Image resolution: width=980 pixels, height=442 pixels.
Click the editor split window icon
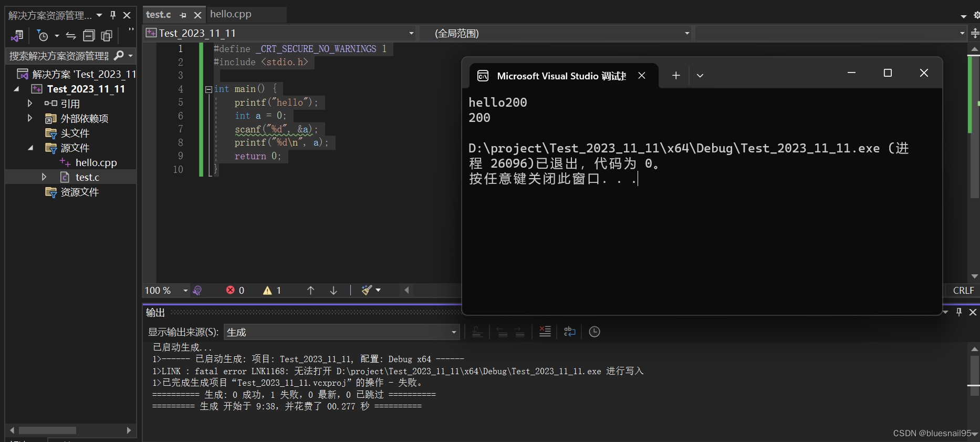pos(975,33)
